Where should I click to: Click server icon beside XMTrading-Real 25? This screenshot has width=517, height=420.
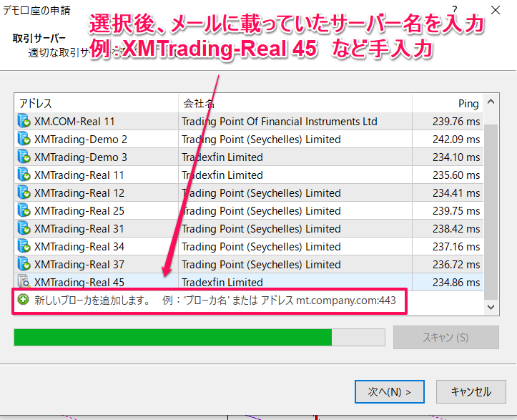tap(24, 210)
